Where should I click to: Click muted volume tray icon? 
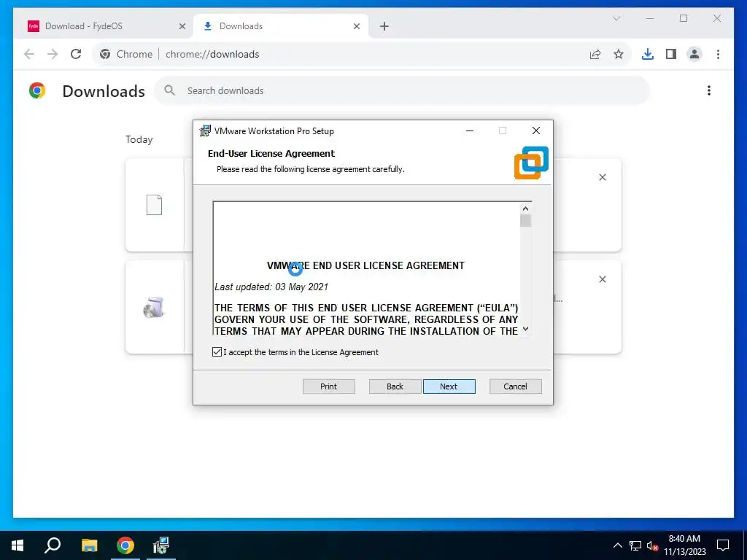coord(652,545)
